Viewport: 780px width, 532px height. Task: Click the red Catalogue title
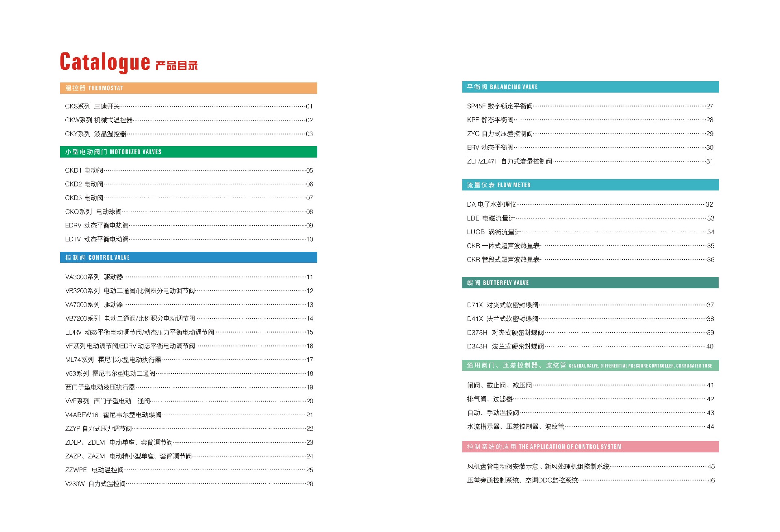click(105, 62)
